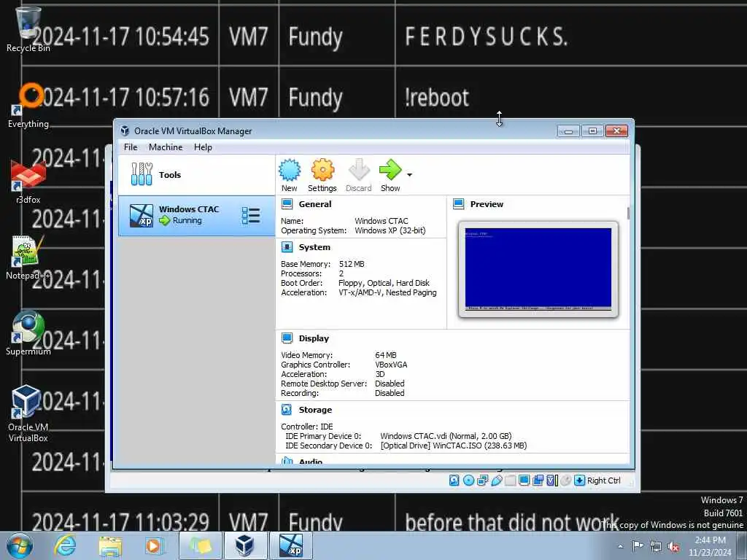Click the details pane vertical scrollbar
Screen dimensions: 747x560
628,214
